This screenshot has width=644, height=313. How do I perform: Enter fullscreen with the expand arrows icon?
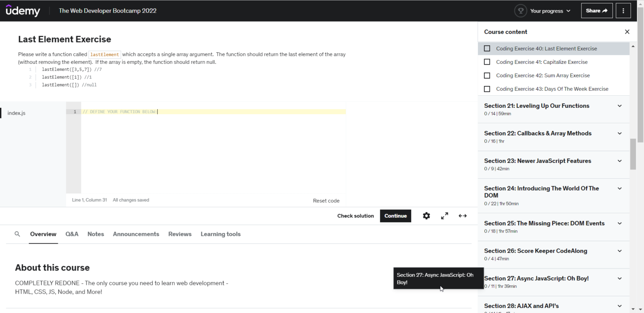point(444,216)
